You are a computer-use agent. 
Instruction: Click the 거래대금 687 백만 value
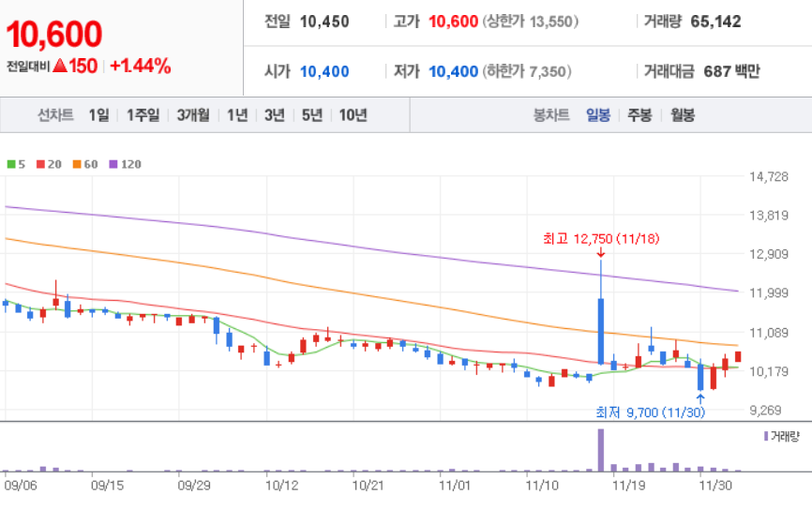pos(731,71)
